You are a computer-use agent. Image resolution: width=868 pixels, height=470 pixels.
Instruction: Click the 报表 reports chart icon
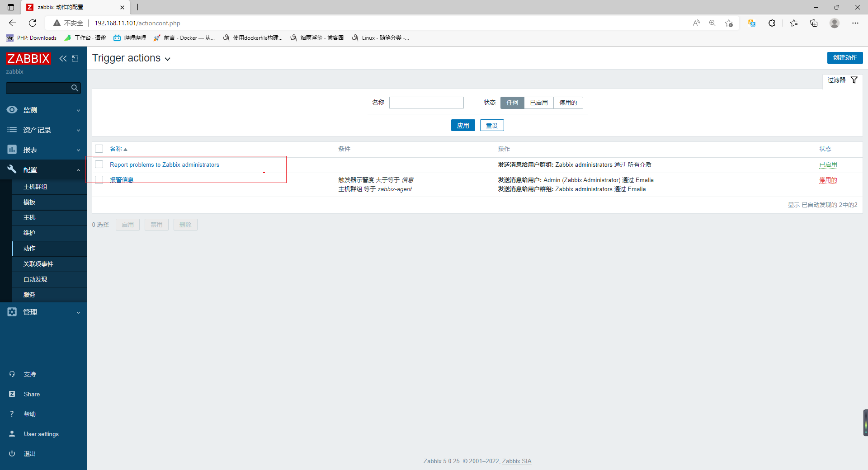(x=12, y=150)
